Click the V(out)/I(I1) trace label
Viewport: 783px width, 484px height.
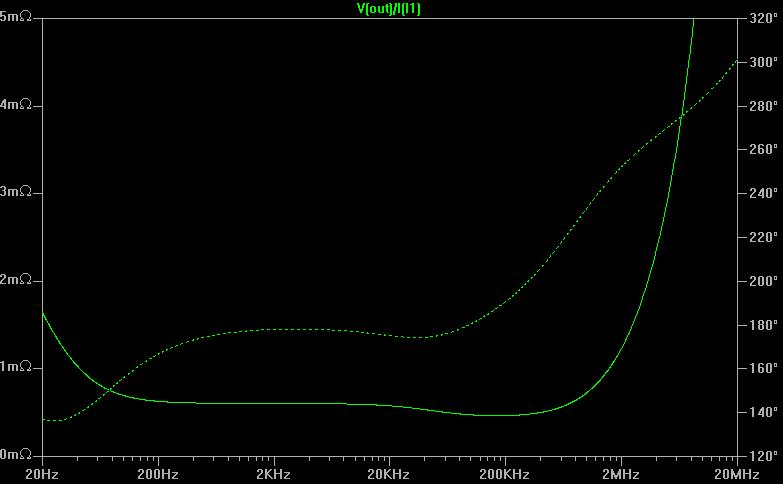pyautogui.click(x=389, y=9)
